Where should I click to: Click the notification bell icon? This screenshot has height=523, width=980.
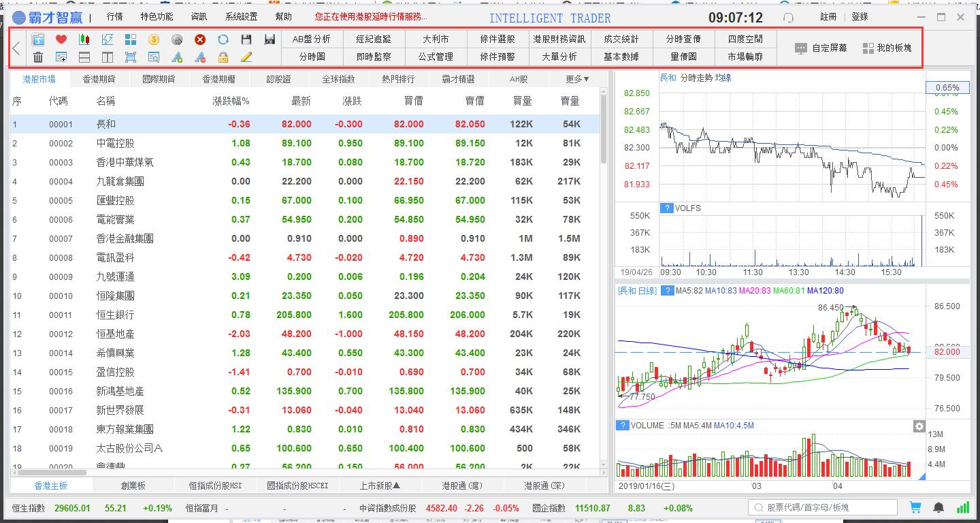(938, 507)
